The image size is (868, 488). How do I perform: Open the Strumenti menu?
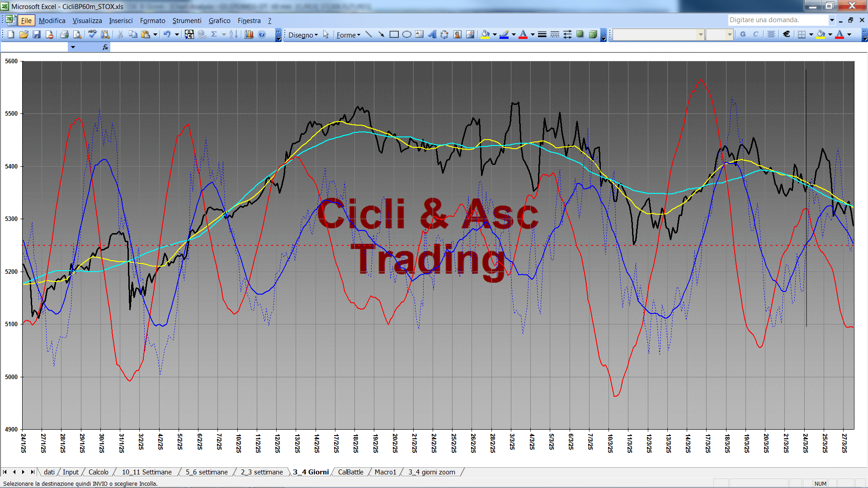(x=187, y=20)
